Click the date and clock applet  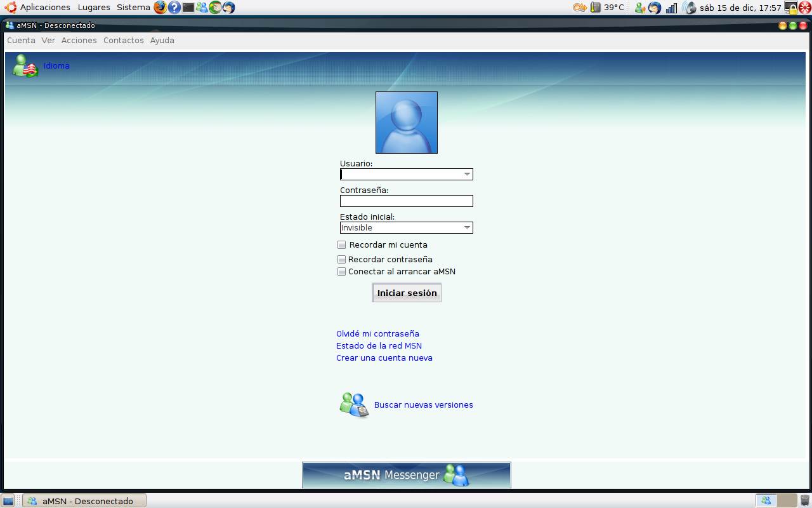740,8
